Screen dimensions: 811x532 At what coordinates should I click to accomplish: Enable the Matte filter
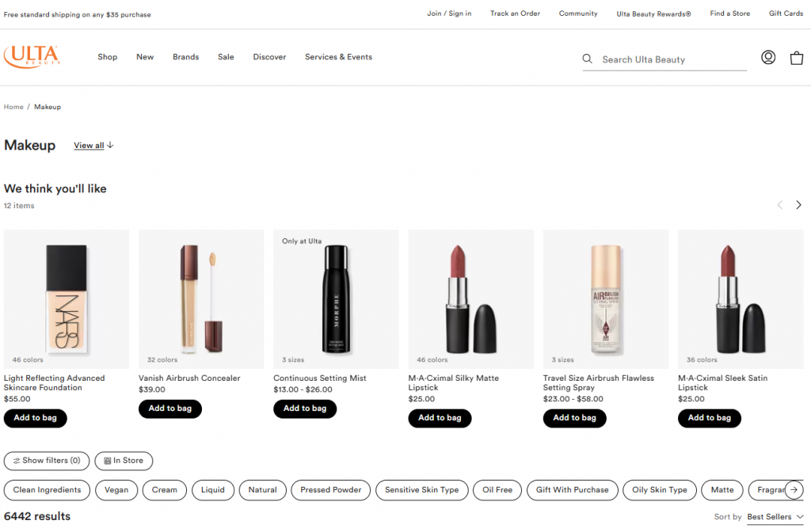click(x=722, y=490)
